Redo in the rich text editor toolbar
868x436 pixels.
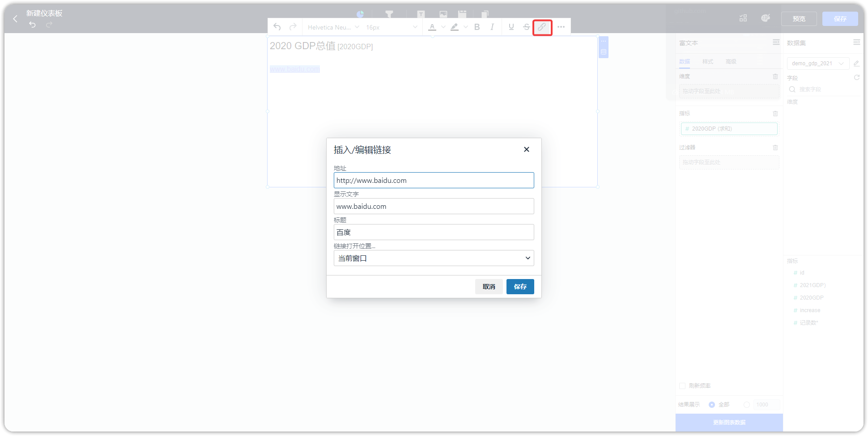pos(293,27)
